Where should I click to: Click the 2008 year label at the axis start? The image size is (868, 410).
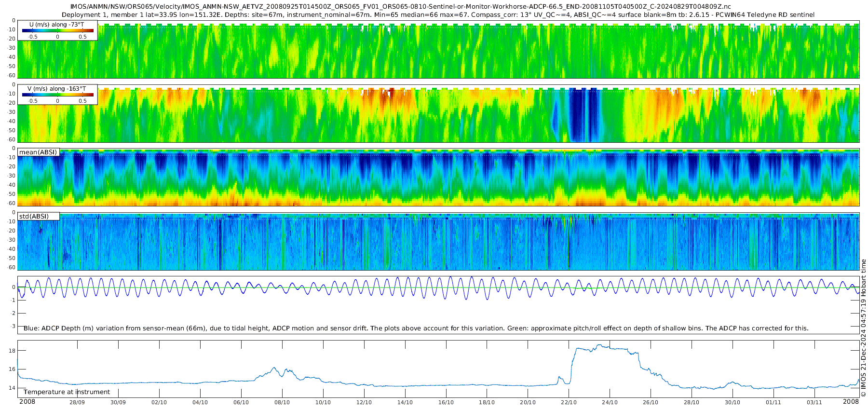click(x=27, y=402)
